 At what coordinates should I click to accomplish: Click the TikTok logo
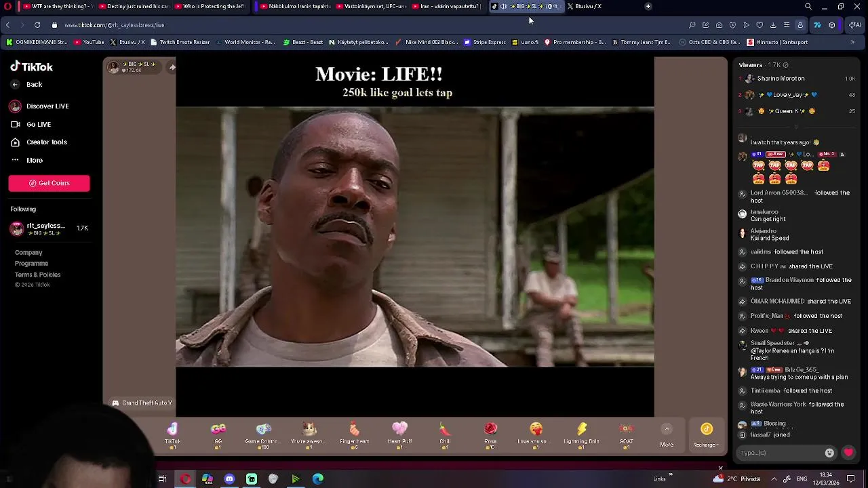click(x=31, y=67)
